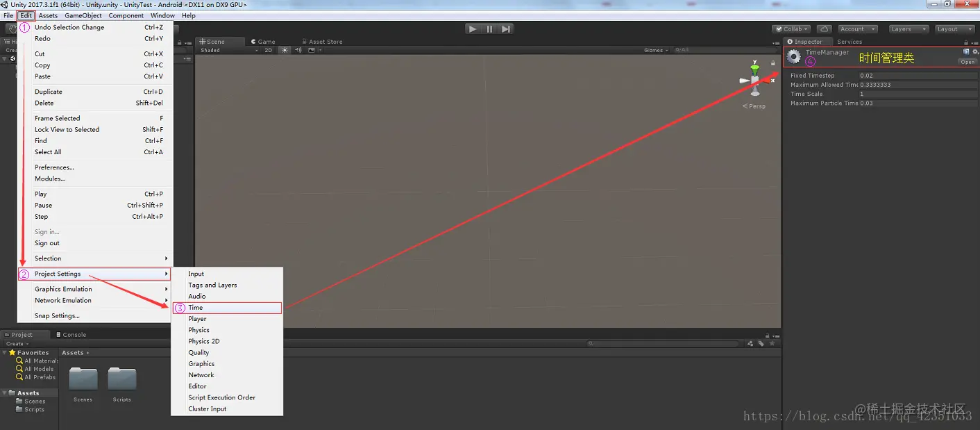Open the Collab dropdown
The image size is (980, 430).
[792, 29]
